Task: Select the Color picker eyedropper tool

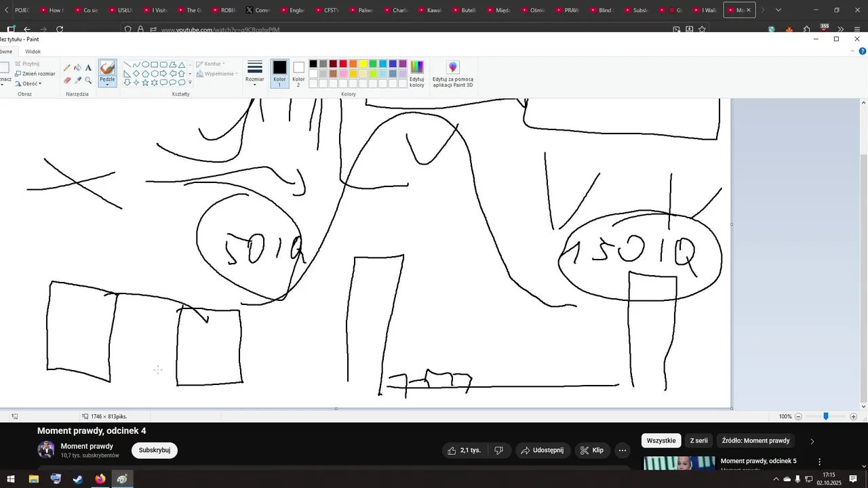Action: (78, 80)
